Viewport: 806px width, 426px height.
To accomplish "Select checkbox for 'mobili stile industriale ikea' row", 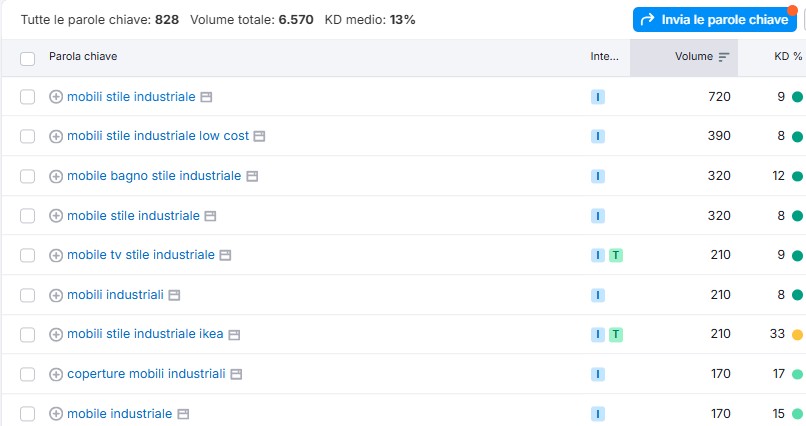I will 27,335.
